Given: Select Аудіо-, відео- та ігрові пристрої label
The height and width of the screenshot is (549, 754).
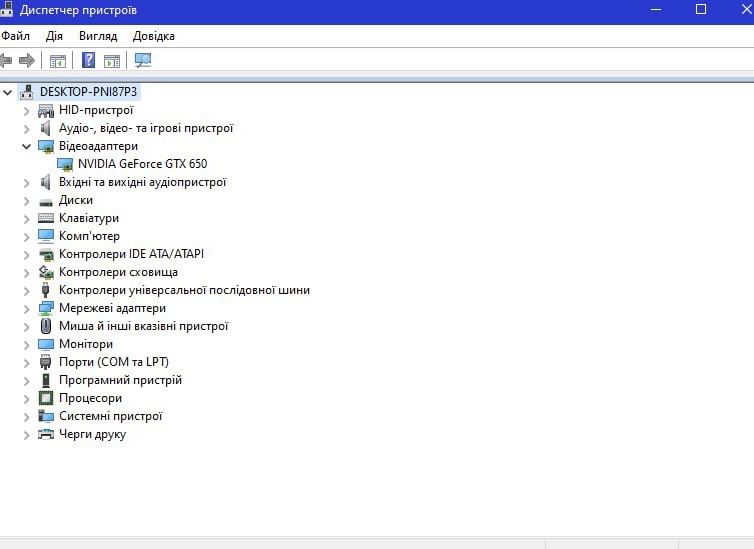Looking at the screenshot, I should tap(146, 128).
